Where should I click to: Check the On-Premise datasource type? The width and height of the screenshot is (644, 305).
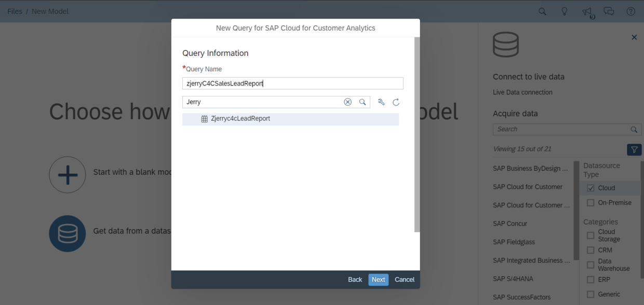[591, 202]
